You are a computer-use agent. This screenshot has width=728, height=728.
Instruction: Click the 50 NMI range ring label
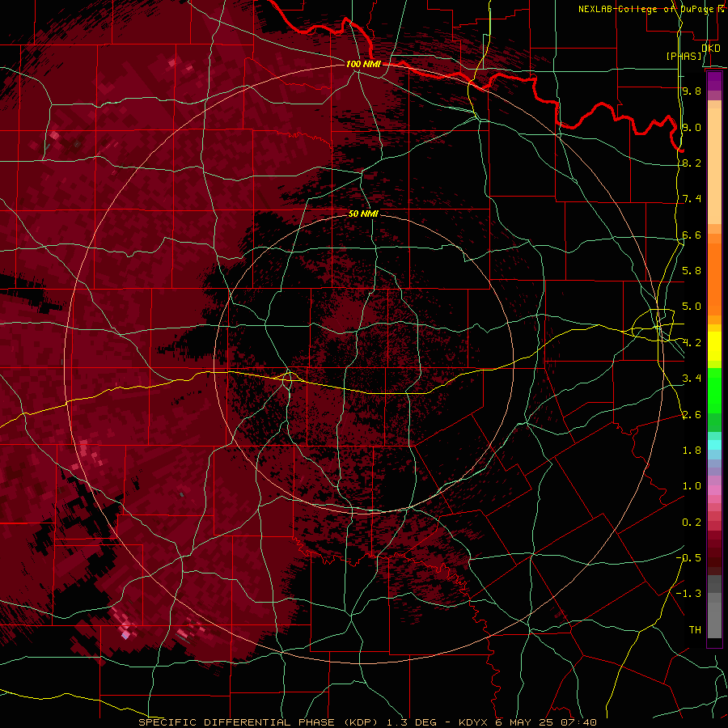(363, 214)
